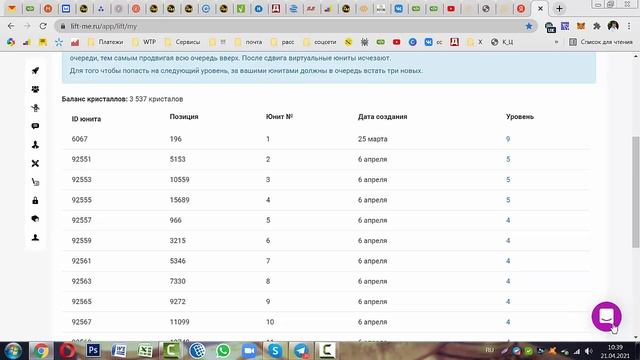Open the browser profile avatar

(613, 26)
